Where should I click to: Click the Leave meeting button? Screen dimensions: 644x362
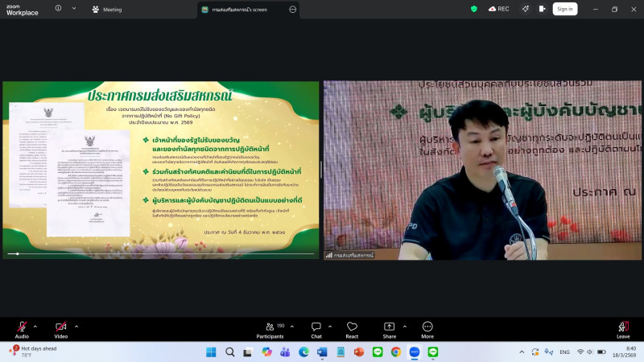tap(622, 328)
